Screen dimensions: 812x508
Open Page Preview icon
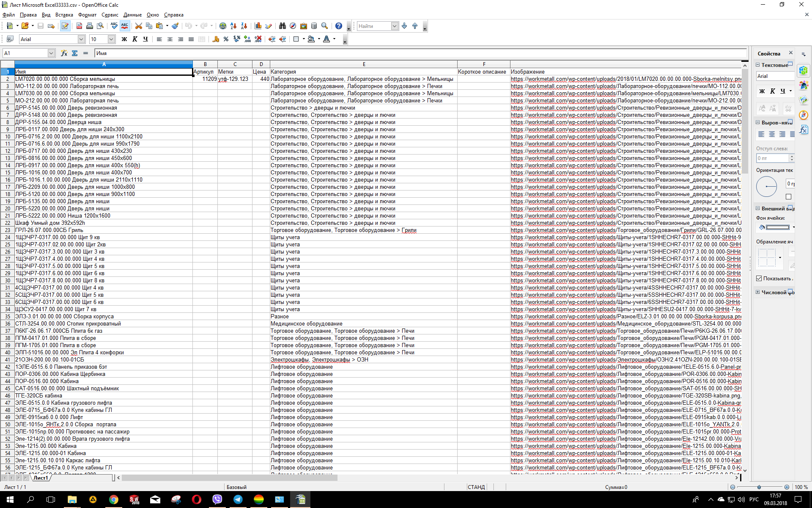100,26
